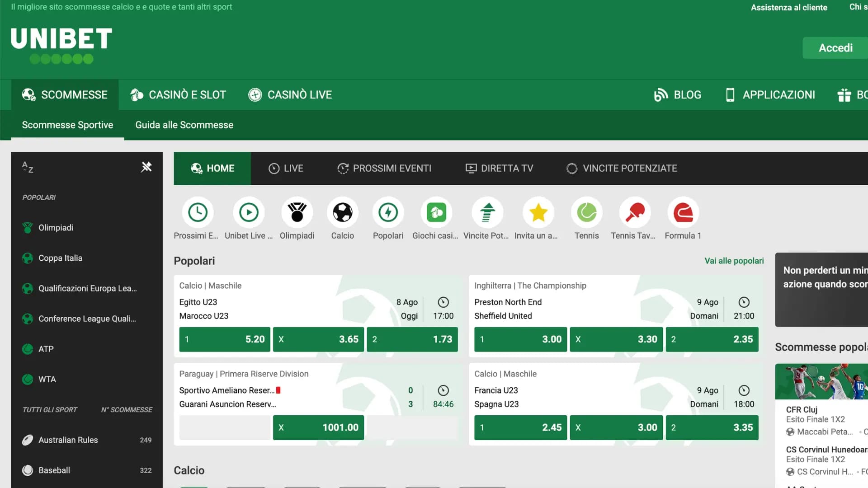Open Tennis via the tennis ball icon

point(586,212)
